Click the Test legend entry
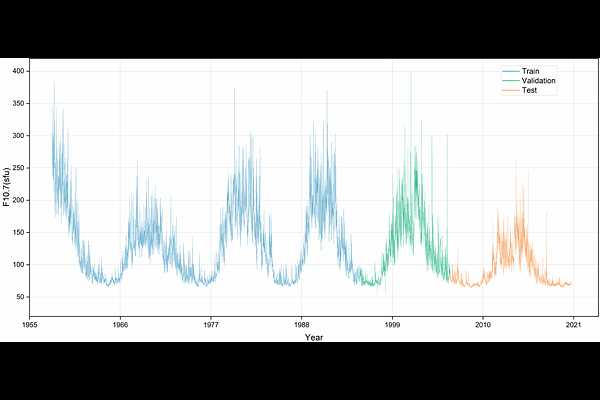Image resolution: width=600 pixels, height=400 pixels. (x=531, y=91)
